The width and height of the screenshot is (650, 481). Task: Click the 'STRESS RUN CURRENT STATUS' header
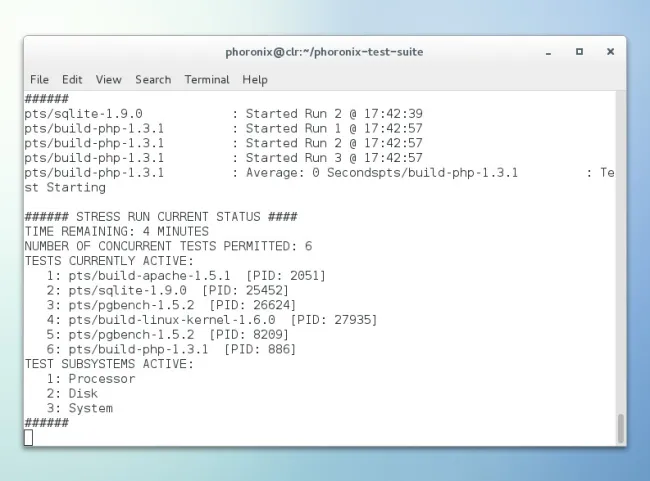tap(161, 217)
